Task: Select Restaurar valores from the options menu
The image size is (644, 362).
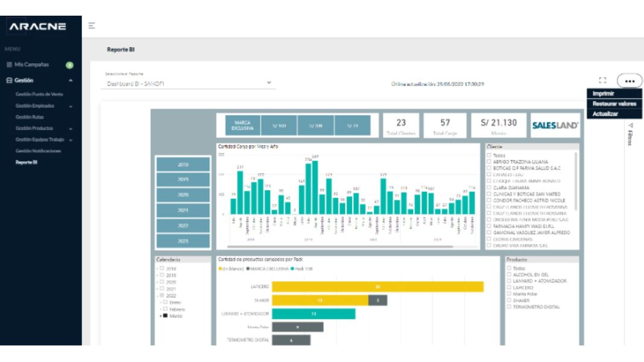Action: 614,104
